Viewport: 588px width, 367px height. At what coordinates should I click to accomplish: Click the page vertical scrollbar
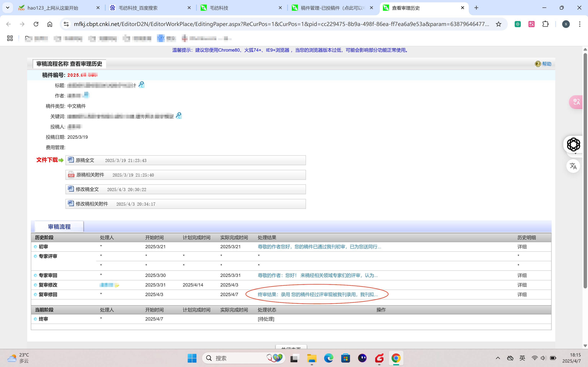pyautogui.click(x=585, y=170)
